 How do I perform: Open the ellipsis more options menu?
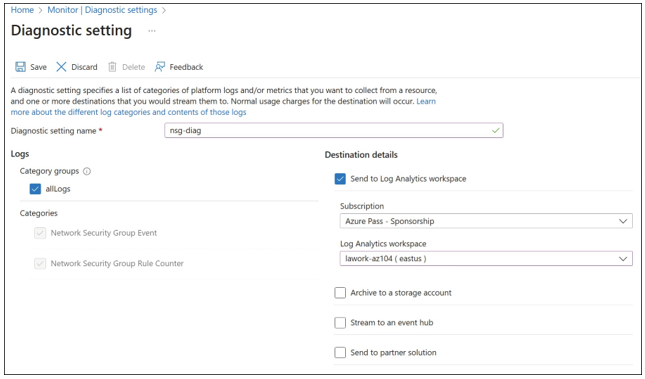click(152, 31)
